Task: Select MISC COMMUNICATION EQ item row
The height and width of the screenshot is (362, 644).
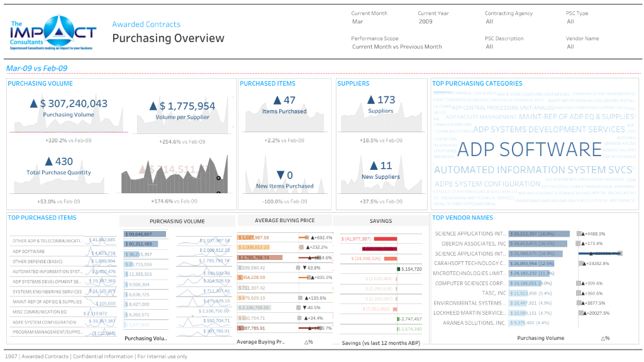Action: pyautogui.click(x=40, y=312)
